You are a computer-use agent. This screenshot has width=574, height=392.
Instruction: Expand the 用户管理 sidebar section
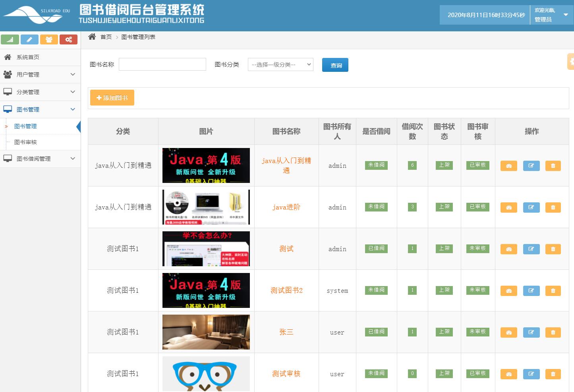click(x=40, y=74)
